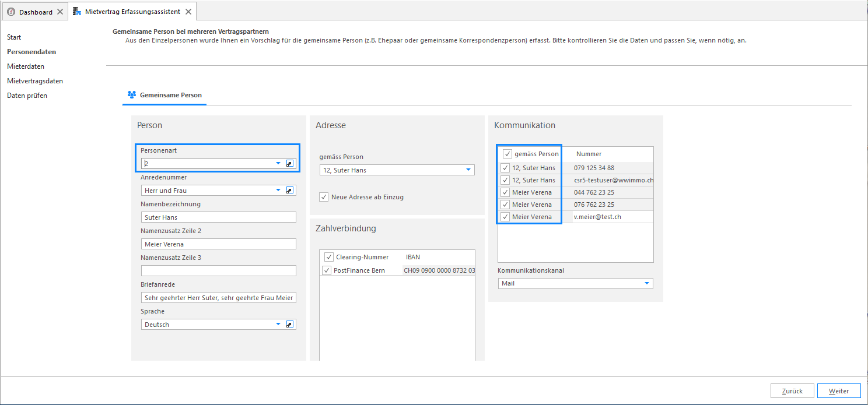Toggle the Clearing-Nummer header checkbox
This screenshot has height=405, width=868.
pyautogui.click(x=329, y=257)
